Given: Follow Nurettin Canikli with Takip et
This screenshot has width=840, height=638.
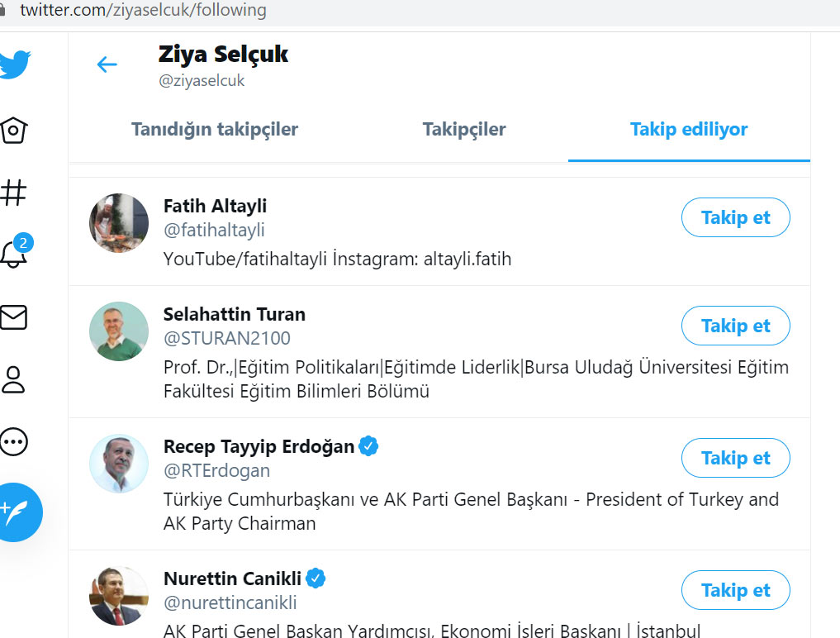Looking at the screenshot, I should coord(735,591).
